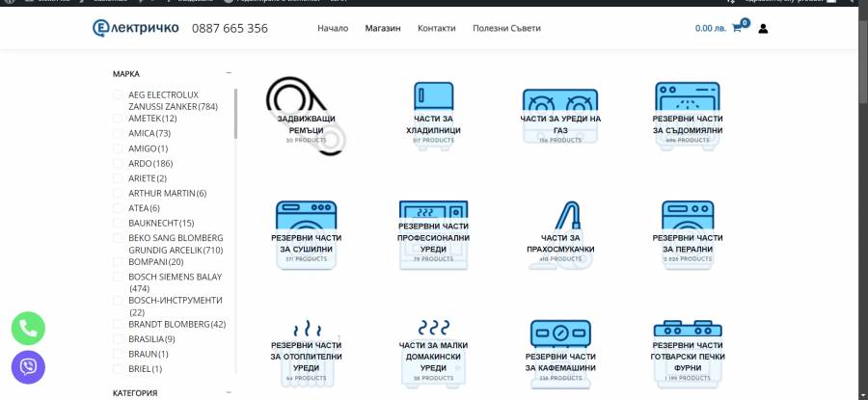Enable the ARDO brand filter checkbox
The height and width of the screenshot is (400, 868).
pos(119,164)
